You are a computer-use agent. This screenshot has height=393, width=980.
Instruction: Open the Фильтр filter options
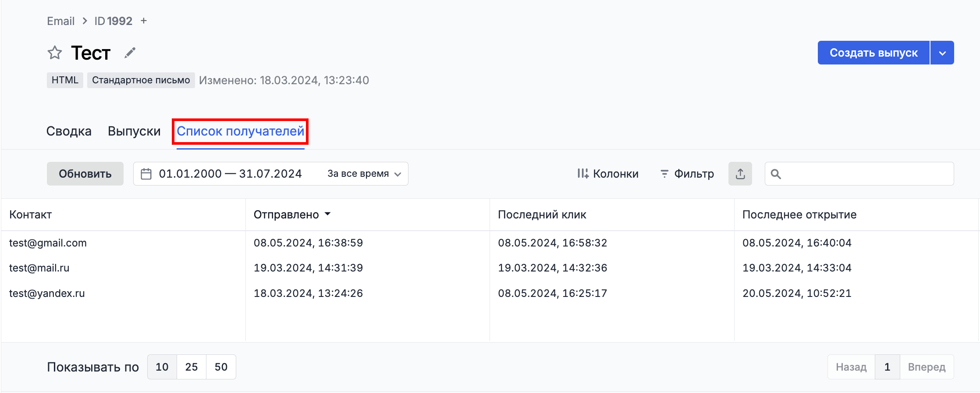(x=687, y=174)
